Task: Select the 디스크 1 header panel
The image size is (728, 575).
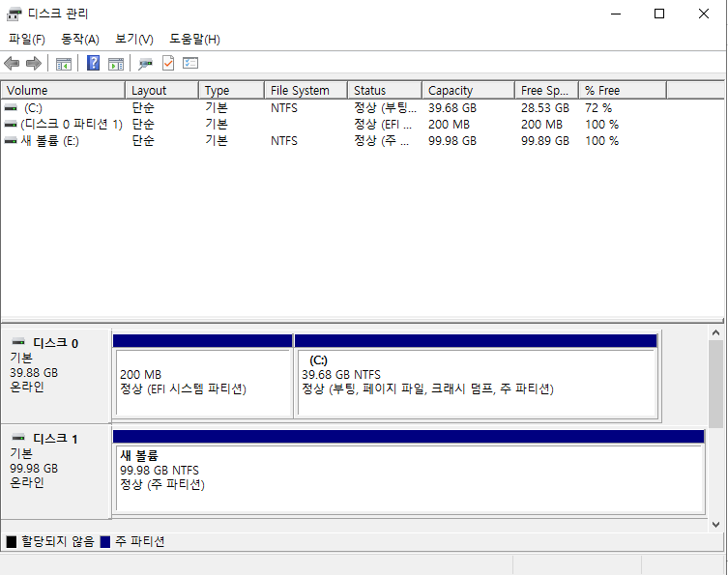Action: (56, 472)
